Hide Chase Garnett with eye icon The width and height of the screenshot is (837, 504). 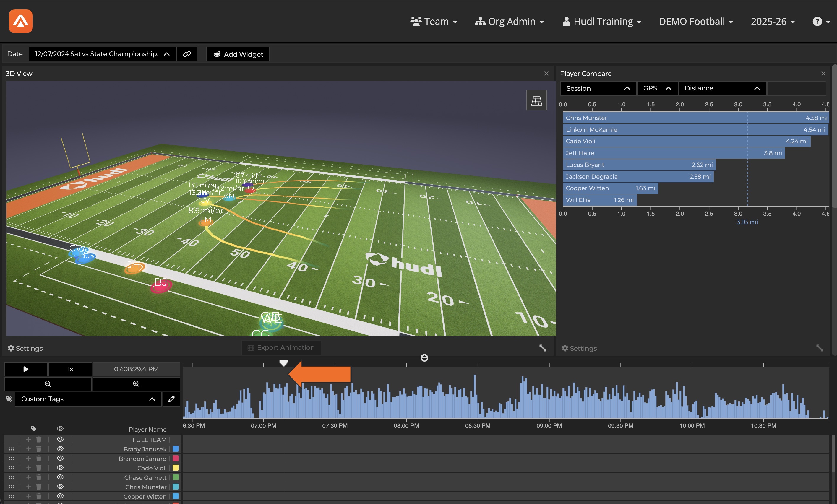click(x=61, y=477)
